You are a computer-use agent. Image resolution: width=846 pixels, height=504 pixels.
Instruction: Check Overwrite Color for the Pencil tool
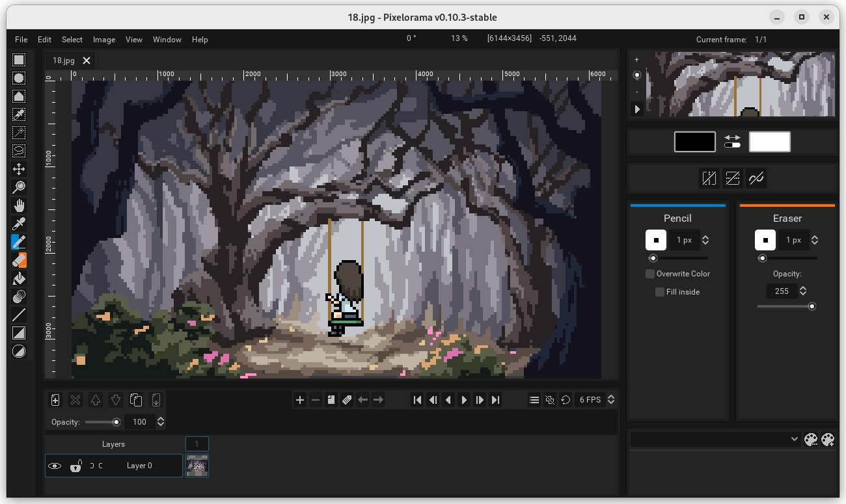click(x=649, y=273)
